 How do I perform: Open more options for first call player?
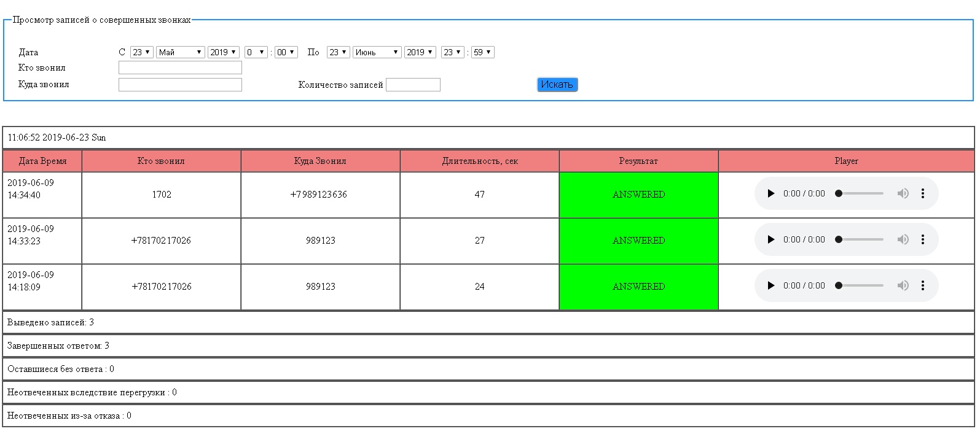pyautogui.click(x=922, y=194)
